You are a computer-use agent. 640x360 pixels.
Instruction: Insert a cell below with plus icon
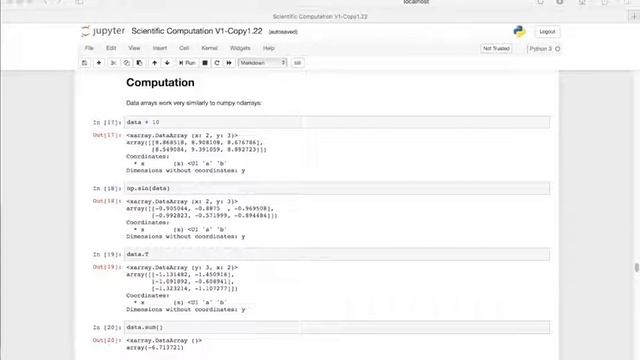99,63
